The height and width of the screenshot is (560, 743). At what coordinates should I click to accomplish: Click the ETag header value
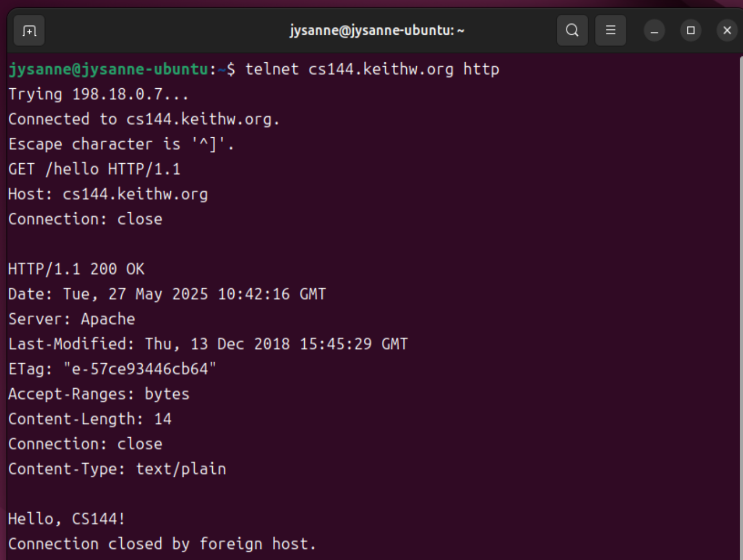[139, 369]
